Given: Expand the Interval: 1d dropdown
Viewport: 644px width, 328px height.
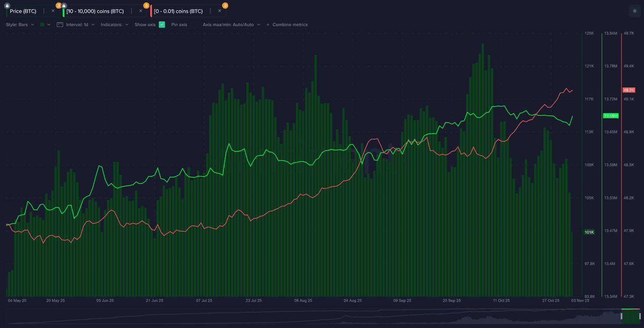Looking at the screenshot, I should (x=80, y=25).
